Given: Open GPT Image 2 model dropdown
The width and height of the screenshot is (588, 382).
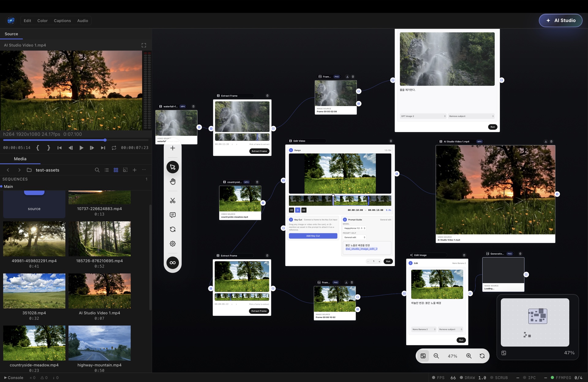Looking at the screenshot, I should pyautogui.click(x=423, y=116).
